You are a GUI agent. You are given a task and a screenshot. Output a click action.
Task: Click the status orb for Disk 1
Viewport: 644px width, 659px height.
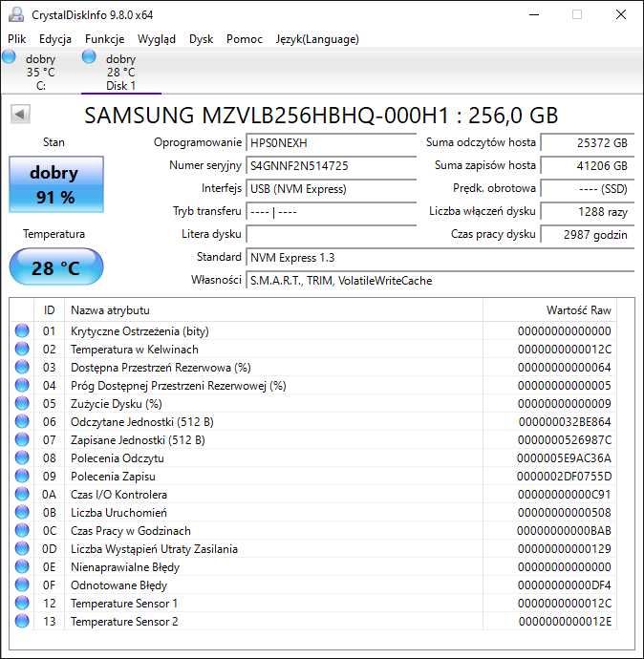pos(89,56)
